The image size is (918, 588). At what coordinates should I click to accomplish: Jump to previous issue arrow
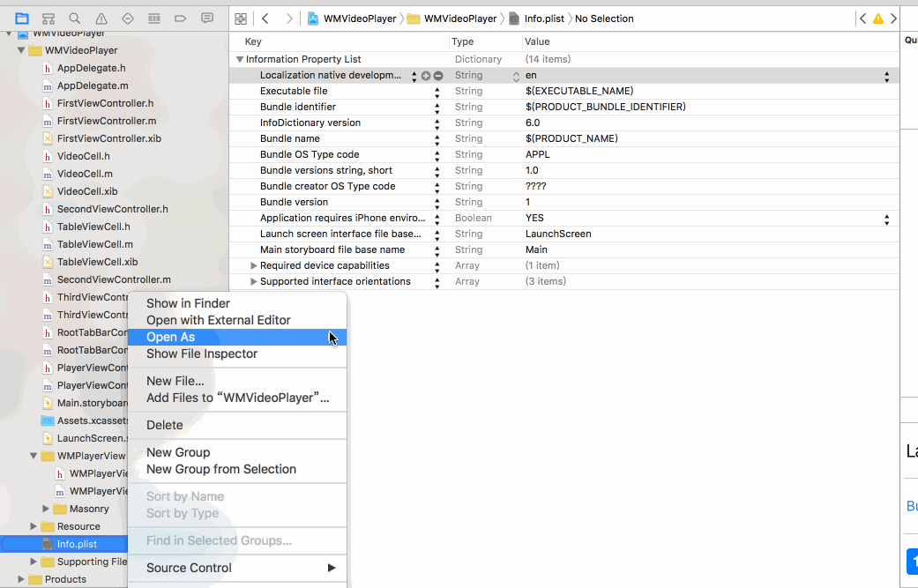pyautogui.click(x=863, y=19)
